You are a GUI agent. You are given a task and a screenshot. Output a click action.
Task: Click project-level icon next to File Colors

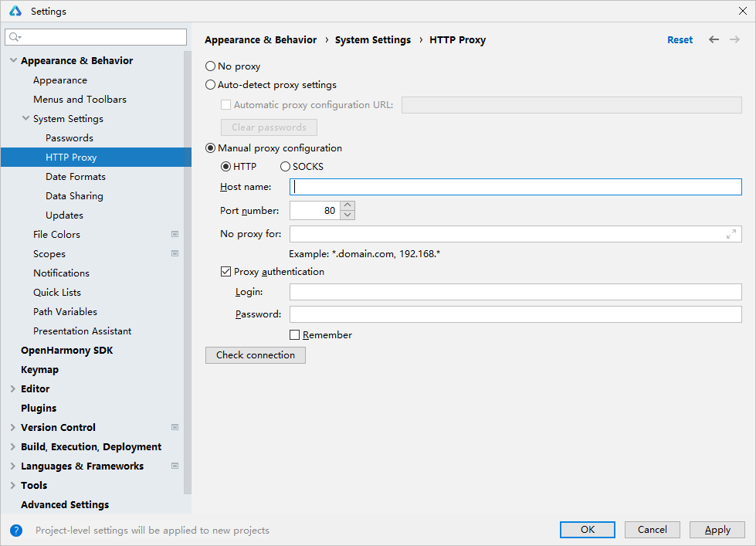pyautogui.click(x=175, y=234)
